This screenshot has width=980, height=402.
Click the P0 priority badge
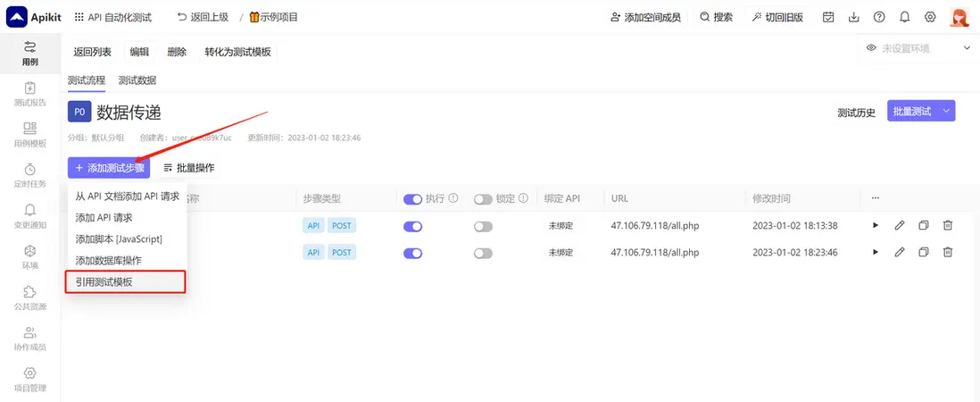click(x=79, y=112)
